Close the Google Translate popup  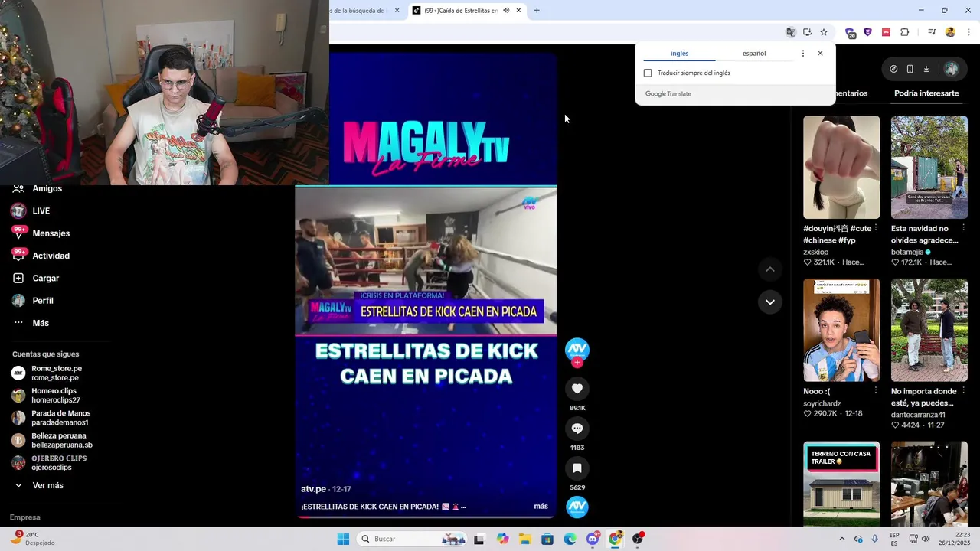820,54
